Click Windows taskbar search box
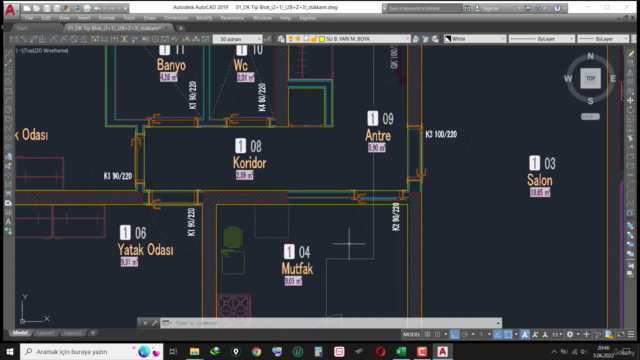 click(91, 351)
